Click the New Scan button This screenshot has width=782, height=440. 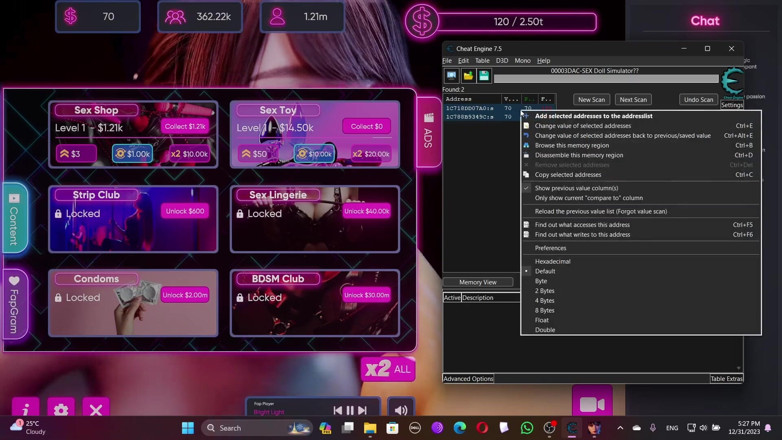[591, 99]
